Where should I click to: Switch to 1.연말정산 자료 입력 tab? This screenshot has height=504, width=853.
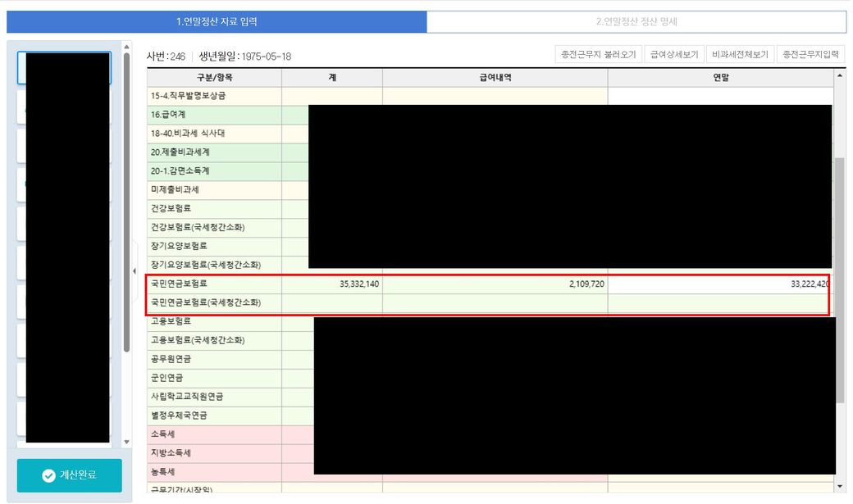click(x=217, y=21)
